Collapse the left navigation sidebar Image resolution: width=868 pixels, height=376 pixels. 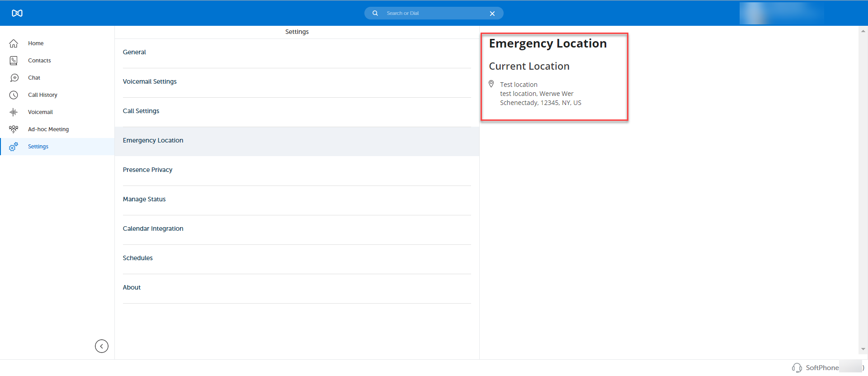pyautogui.click(x=102, y=346)
